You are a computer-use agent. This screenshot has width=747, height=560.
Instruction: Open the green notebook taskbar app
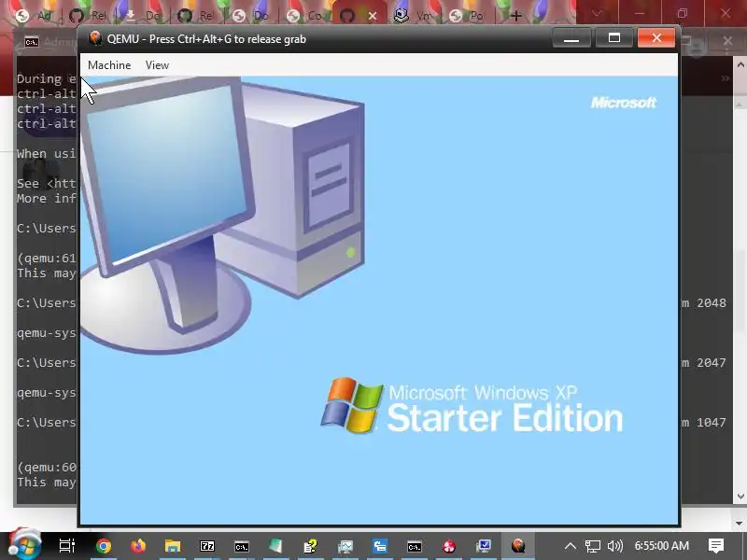pyautogui.click(x=275, y=546)
